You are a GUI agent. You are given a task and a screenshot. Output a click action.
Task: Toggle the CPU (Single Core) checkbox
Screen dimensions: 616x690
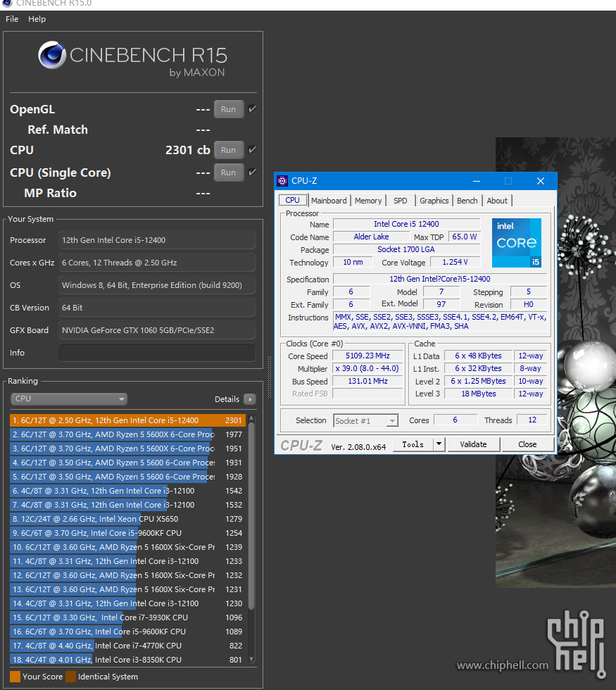pyautogui.click(x=252, y=172)
